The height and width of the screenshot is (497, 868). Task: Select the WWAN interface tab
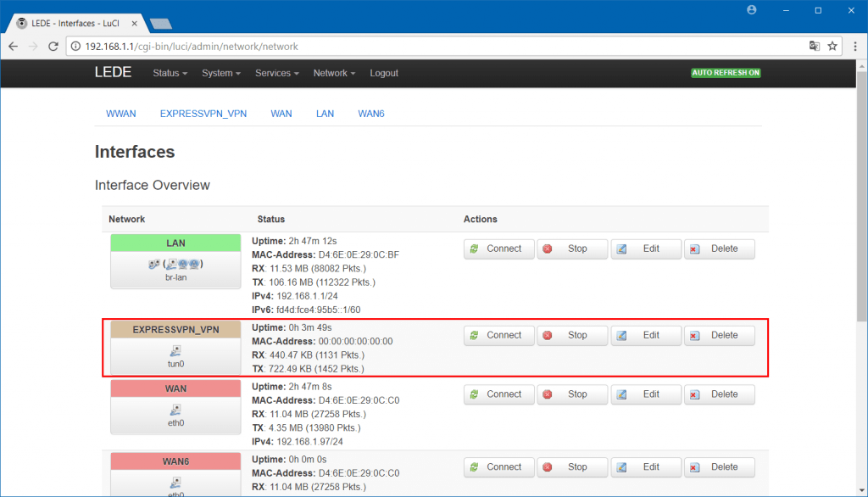[120, 113]
